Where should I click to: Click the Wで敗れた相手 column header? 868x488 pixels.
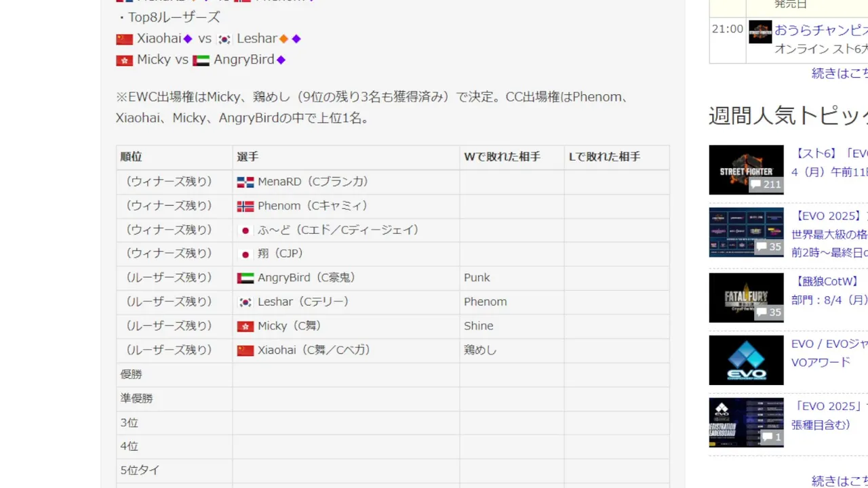pyautogui.click(x=511, y=157)
